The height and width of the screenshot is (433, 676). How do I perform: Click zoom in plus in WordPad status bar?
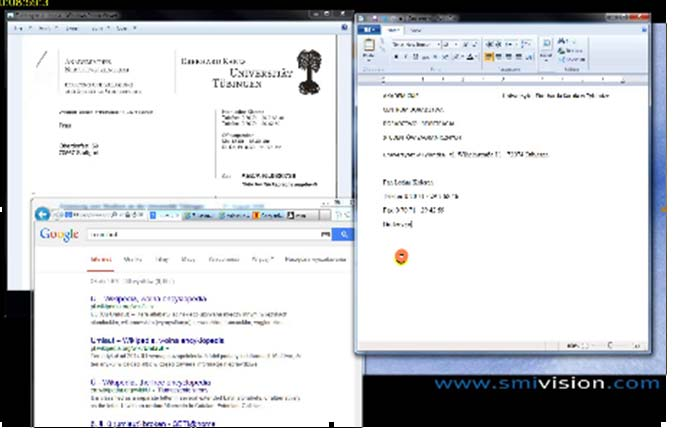(x=637, y=345)
